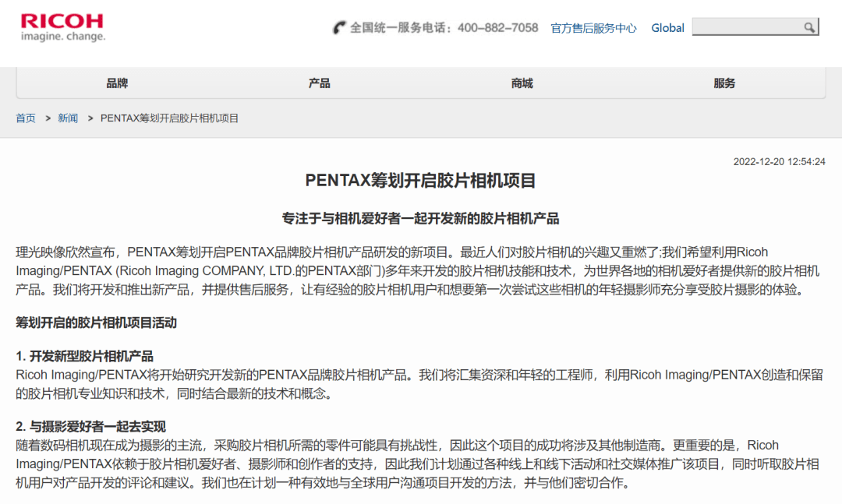Open the 产品 navigation menu
The height and width of the screenshot is (504, 842).
pyautogui.click(x=320, y=83)
